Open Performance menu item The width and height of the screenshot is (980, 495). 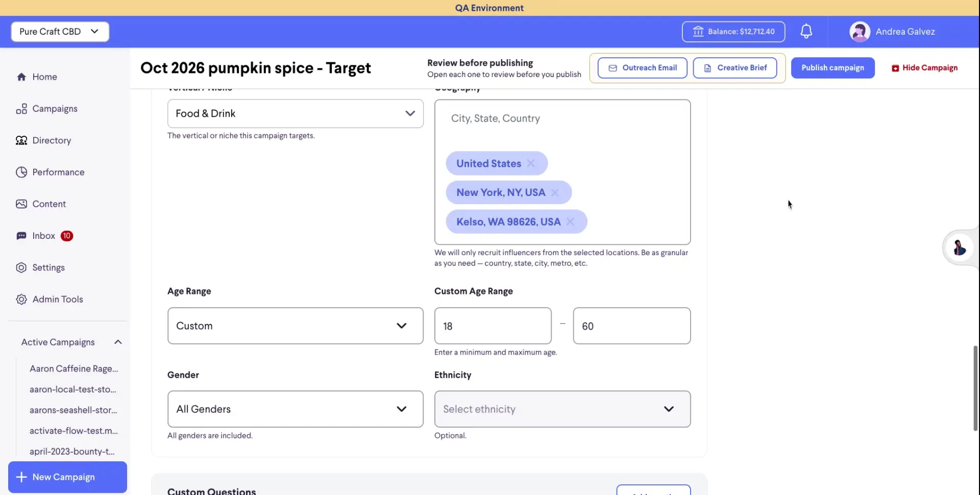(x=58, y=172)
